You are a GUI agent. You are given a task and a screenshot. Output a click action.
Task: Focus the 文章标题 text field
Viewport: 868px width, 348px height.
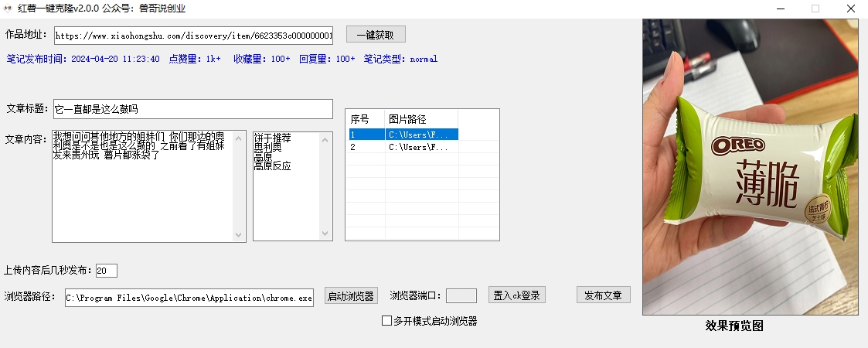pyautogui.click(x=193, y=109)
